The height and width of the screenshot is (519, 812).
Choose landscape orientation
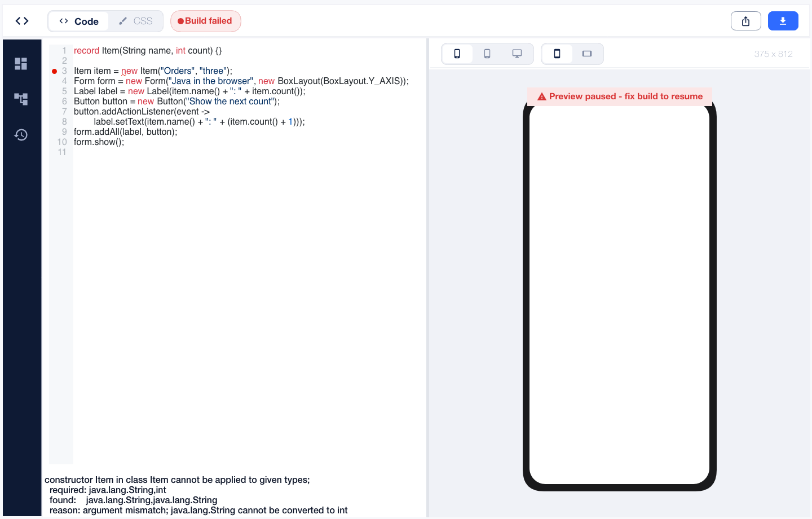click(x=587, y=54)
